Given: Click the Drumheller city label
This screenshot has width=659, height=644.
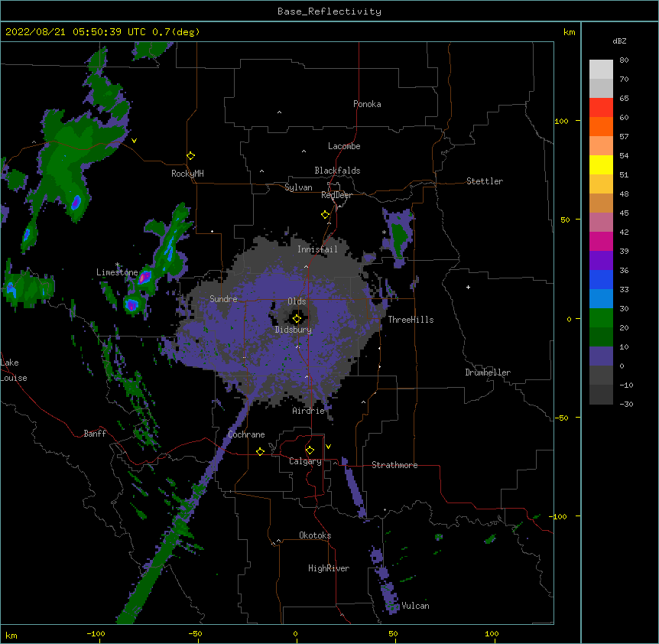Looking at the screenshot, I should coord(488,372).
